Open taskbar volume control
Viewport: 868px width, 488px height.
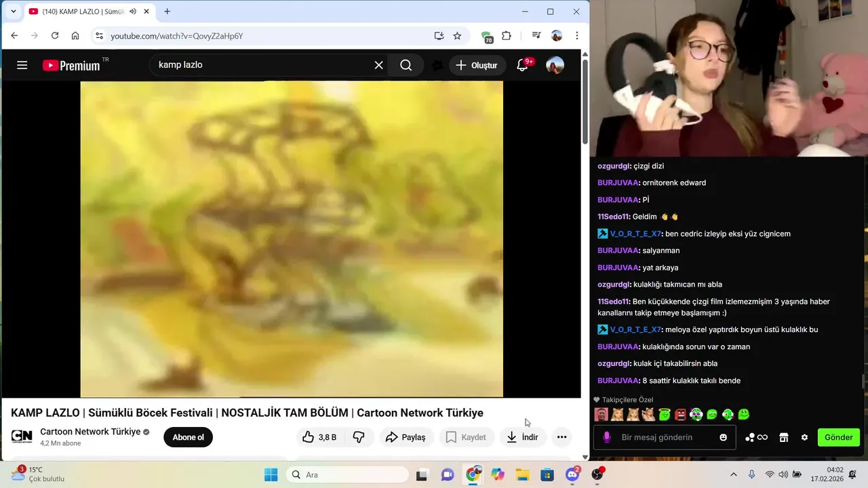(x=783, y=475)
